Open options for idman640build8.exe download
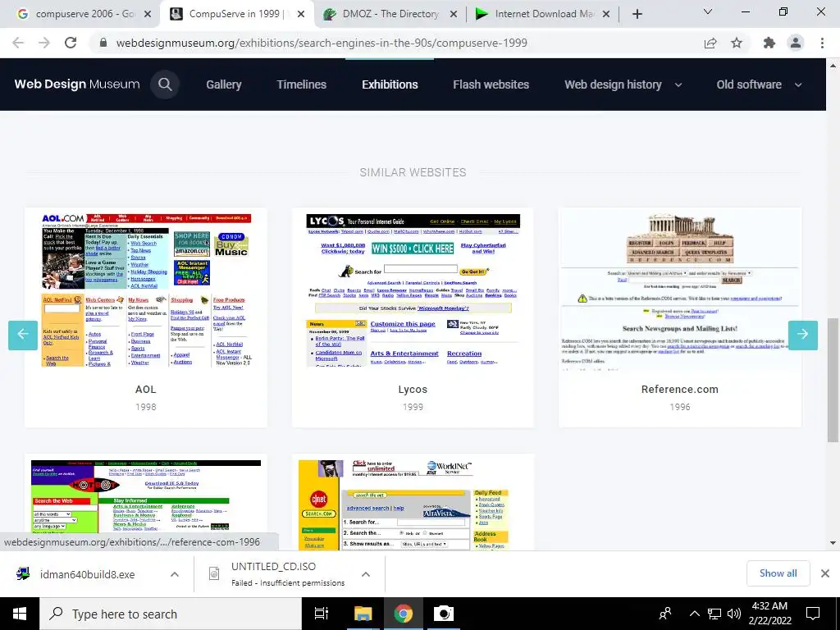 (x=175, y=574)
